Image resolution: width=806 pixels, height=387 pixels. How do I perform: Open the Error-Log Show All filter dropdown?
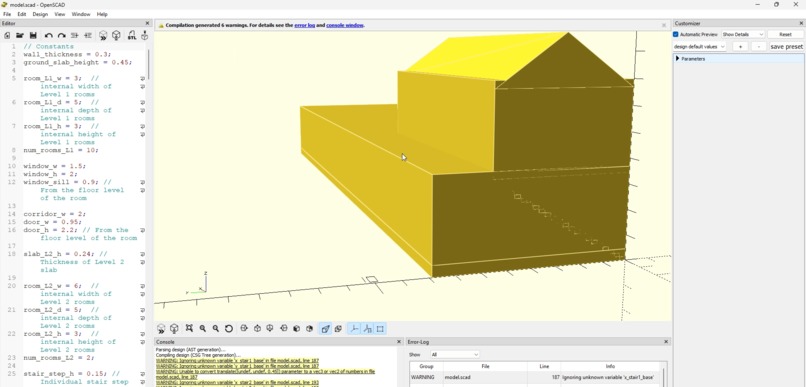(x=455, y=355)
